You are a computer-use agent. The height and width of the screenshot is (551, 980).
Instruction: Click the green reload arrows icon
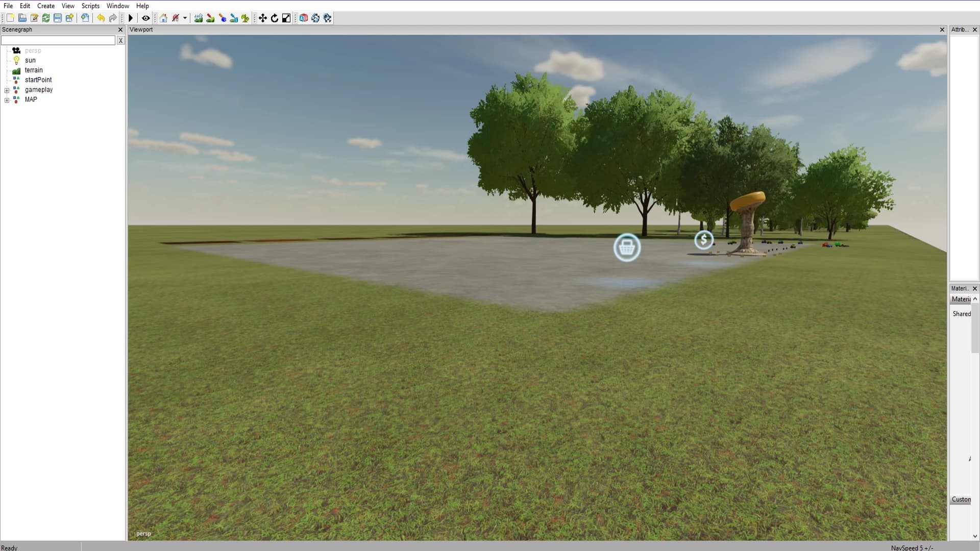(46, 18)
